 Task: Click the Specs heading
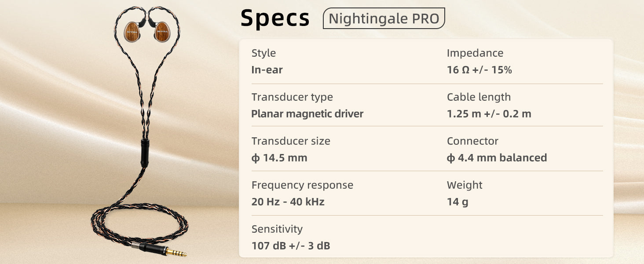(x=275, y=18)
